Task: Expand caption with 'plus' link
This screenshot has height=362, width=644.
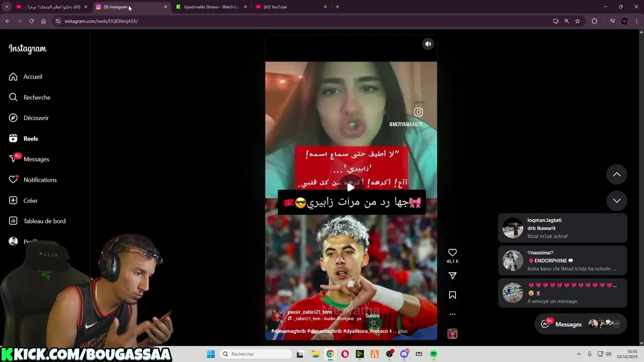Action: coord(403,331)
